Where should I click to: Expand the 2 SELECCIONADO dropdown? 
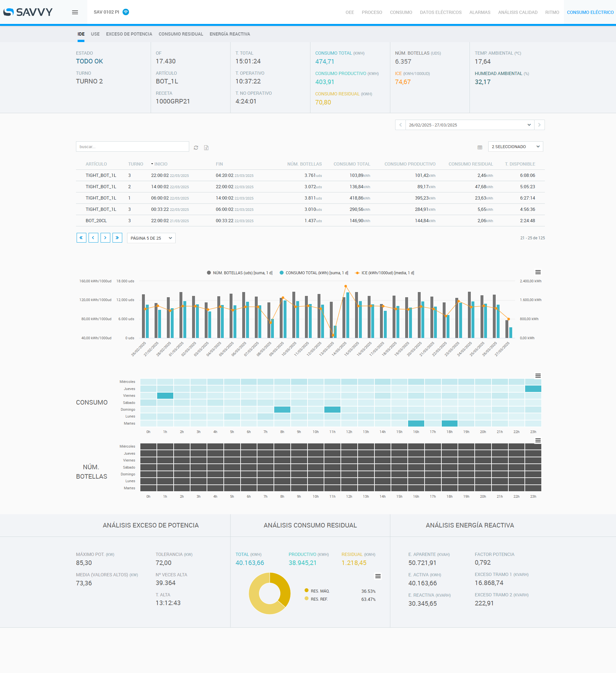click(x=515, y=147)
